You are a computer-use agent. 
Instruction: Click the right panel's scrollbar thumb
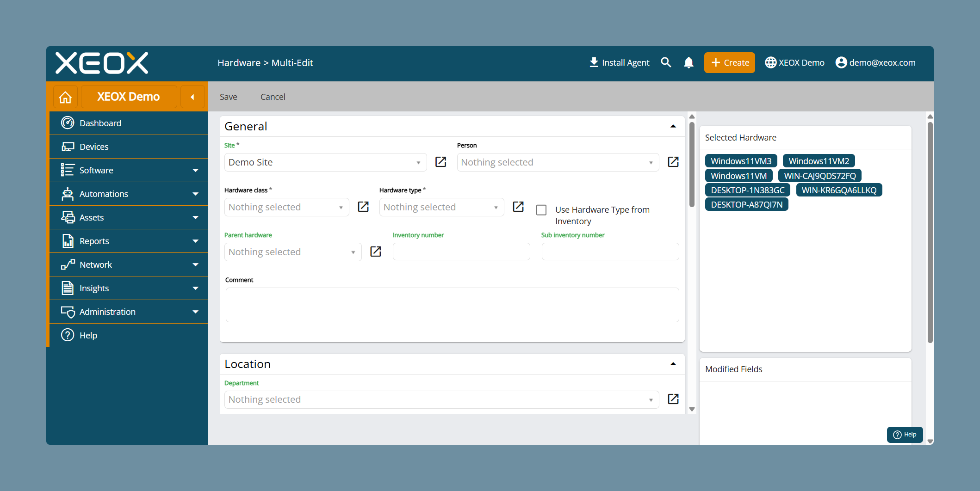(x=930, y=233)
